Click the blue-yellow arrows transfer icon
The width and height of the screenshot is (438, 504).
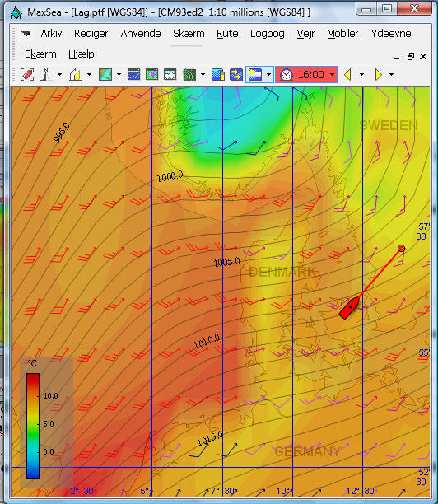[x=236, y=75]
